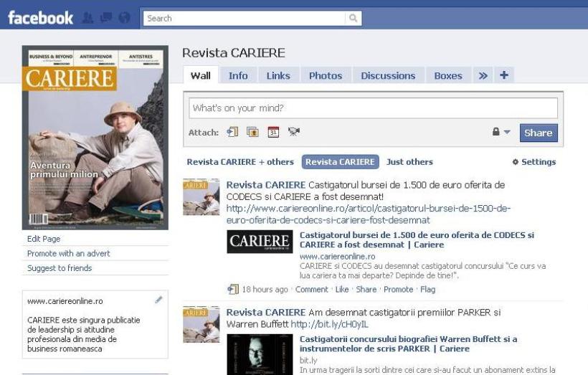588x375 pixels.
Task: Attach a photo using the photo icon
Action: [252, 132]
